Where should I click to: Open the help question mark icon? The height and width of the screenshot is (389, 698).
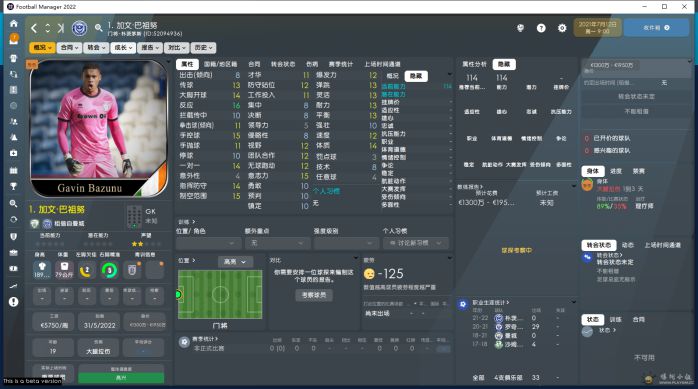(541, 28)
